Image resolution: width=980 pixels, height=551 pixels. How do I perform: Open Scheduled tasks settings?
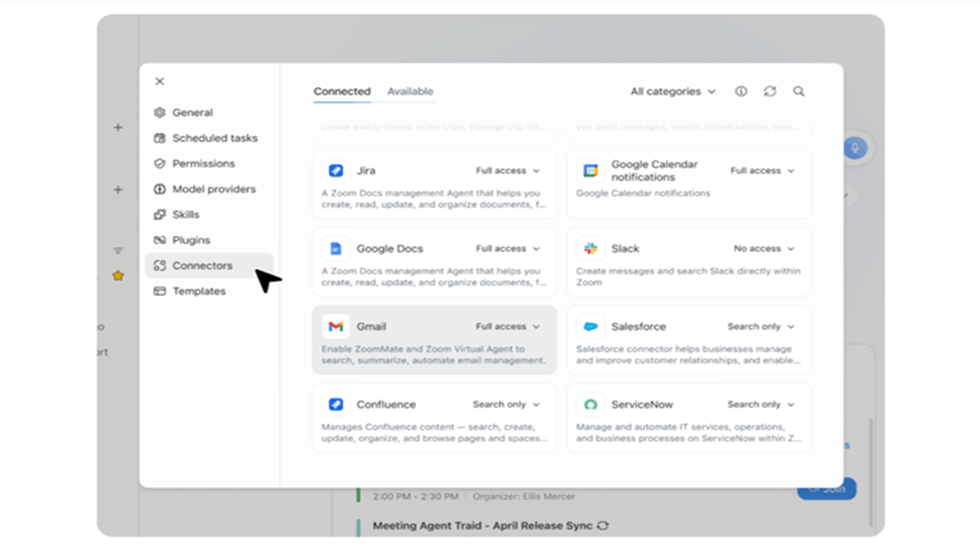(209, 138)
